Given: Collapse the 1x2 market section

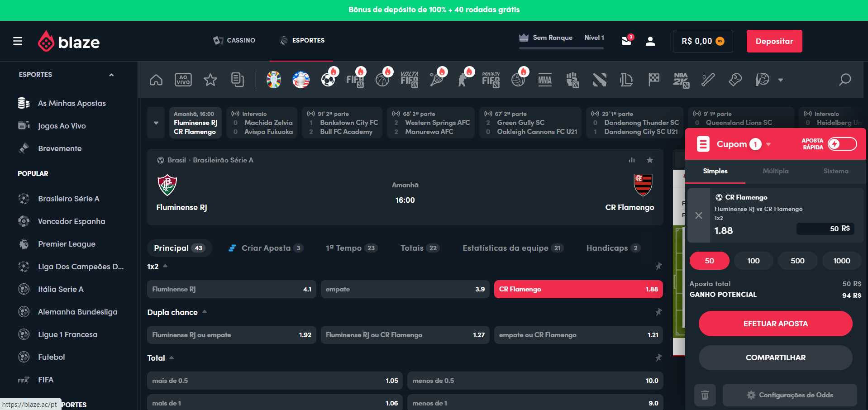Looking at the screenshot, I should [165, 266].
